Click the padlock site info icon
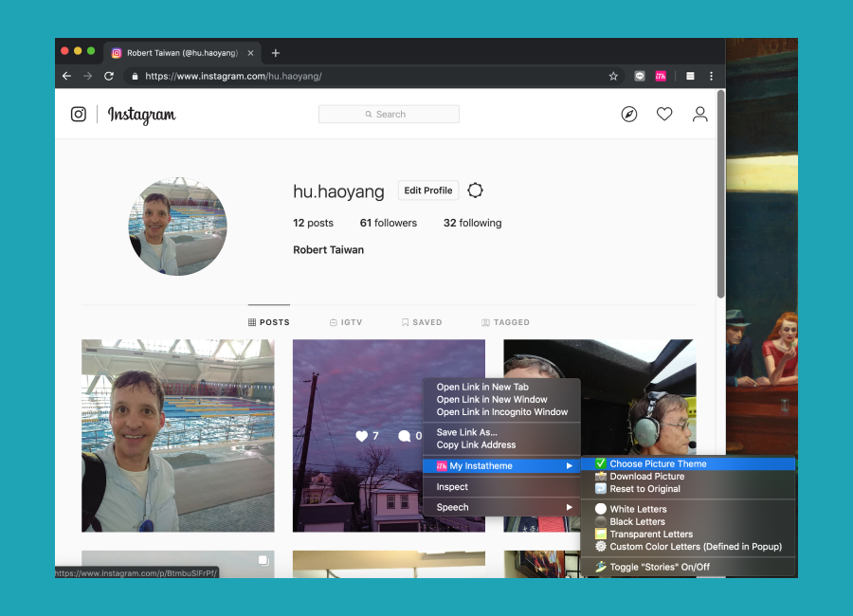The height and width of the screenshot is (616, 853). click(135, 76)
